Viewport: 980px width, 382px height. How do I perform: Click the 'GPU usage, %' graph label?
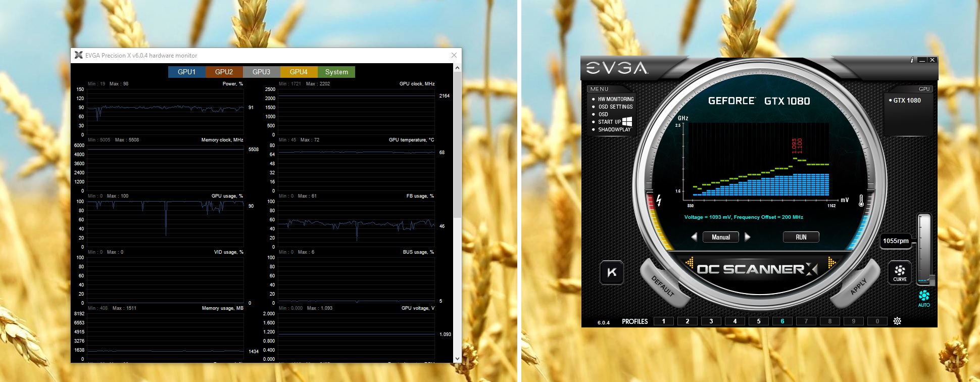tap(227, 196)
